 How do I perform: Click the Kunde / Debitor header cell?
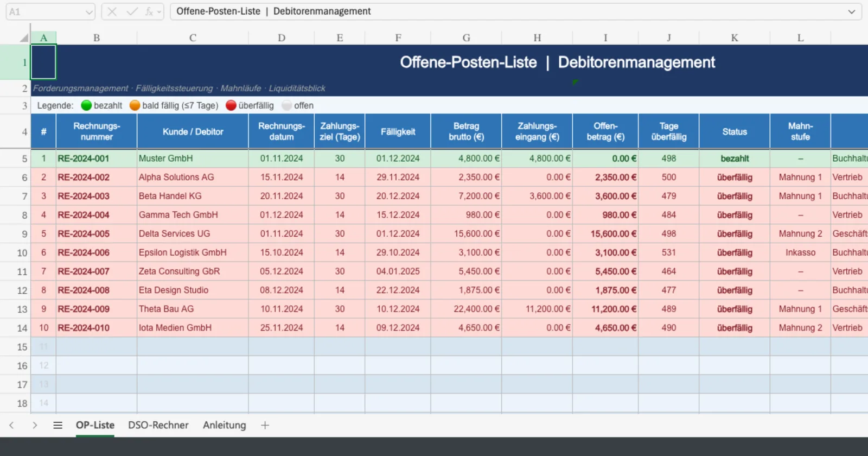click(x=193, y=131)
